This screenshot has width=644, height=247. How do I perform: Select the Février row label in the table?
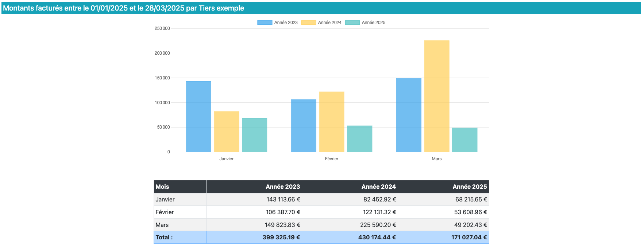click(165, 212)
